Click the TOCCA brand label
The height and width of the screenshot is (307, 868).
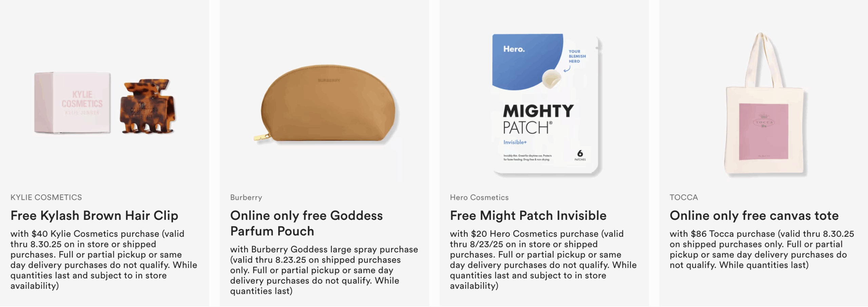click(684, 197)
